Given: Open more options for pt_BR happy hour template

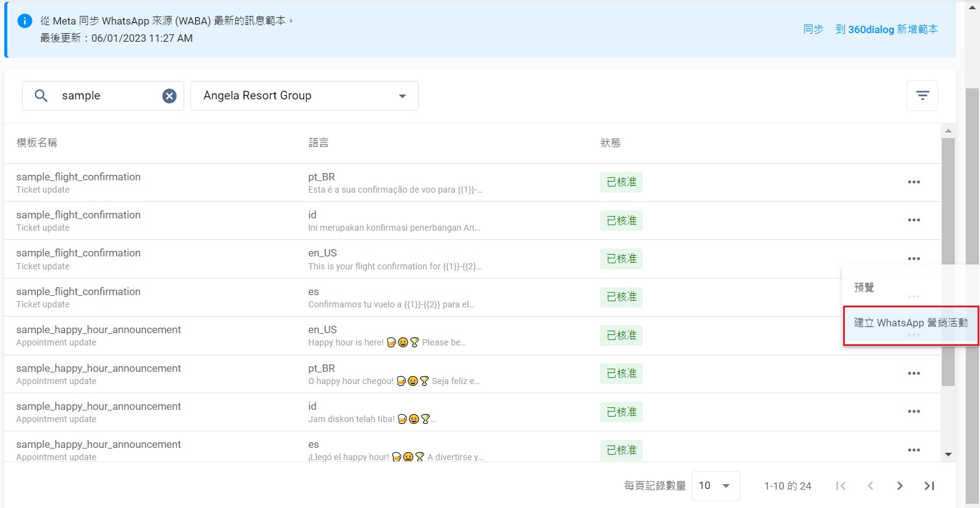Looking at the screenshot, I should pyautogui.click(x=914, y=374).
